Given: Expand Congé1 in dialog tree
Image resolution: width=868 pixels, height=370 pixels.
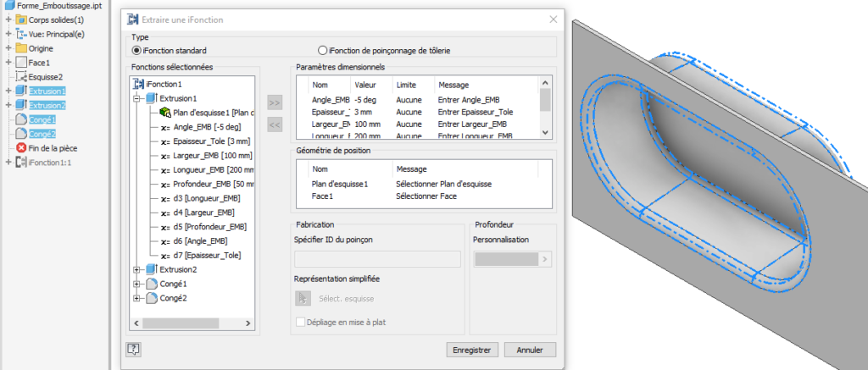Looking at the screenshot, I should [x=136, y=284].
